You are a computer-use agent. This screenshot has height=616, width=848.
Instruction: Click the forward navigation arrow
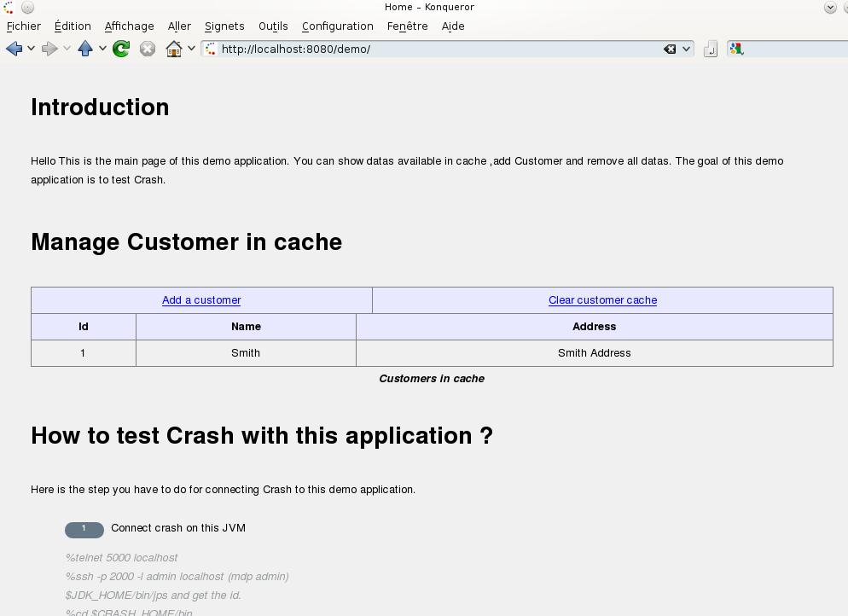49,49
